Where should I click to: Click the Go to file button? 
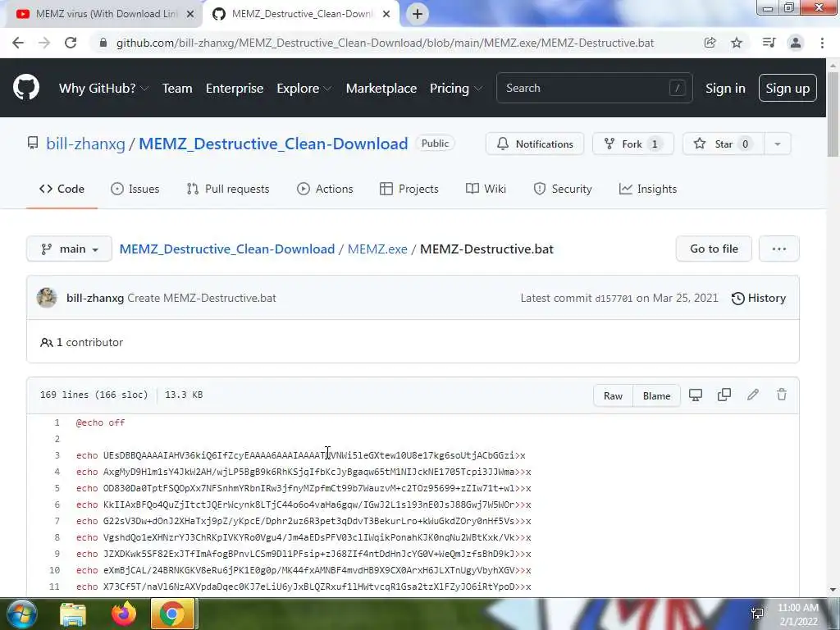pos(714,249)
